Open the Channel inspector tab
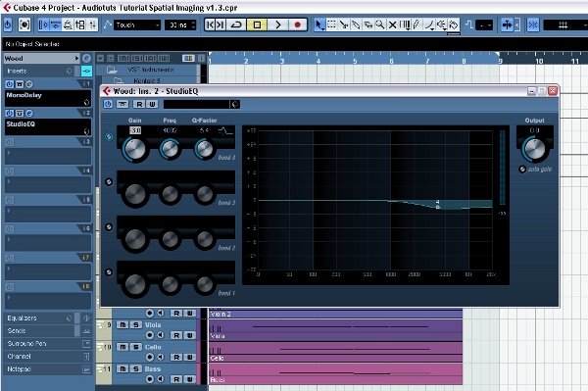The height and width of the screenshot is (391, 588). [20, 356]
